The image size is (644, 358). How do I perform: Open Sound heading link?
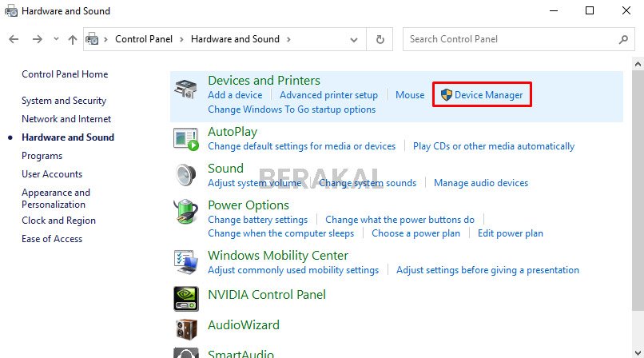click(225, 169)
